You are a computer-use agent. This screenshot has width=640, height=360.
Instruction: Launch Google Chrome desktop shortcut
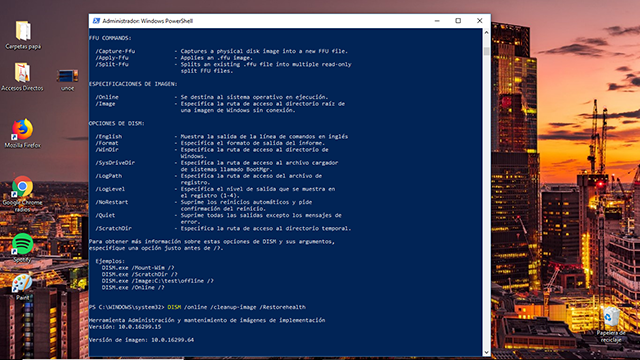point(22,187)
